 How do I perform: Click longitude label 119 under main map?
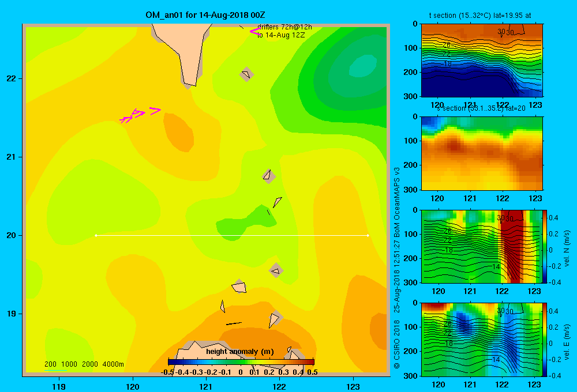(59, 386)
